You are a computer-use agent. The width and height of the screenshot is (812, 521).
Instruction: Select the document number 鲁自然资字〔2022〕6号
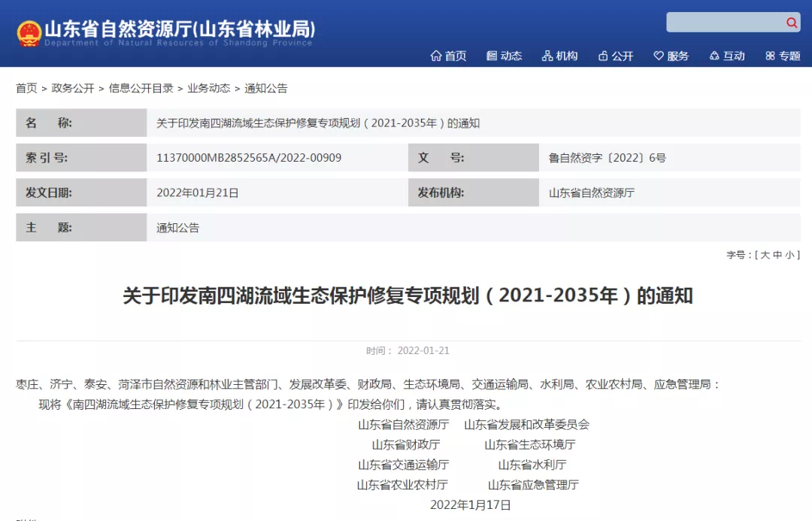click(607, 157)
